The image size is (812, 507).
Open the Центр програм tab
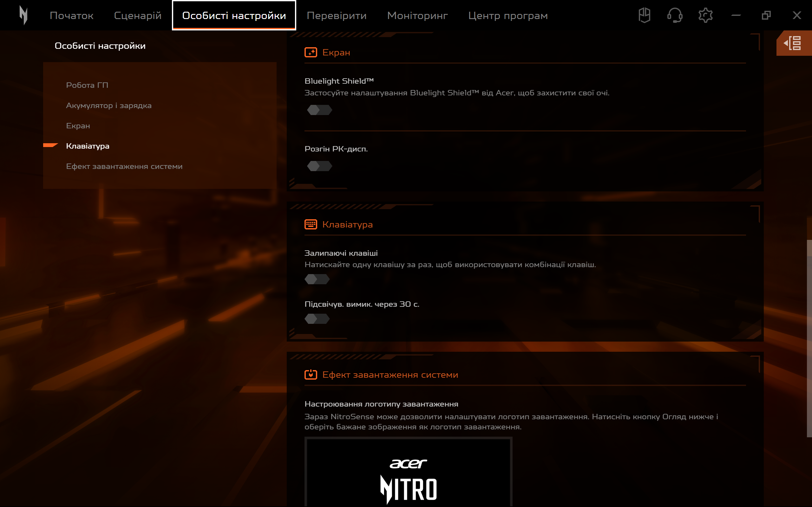(508, 16)
